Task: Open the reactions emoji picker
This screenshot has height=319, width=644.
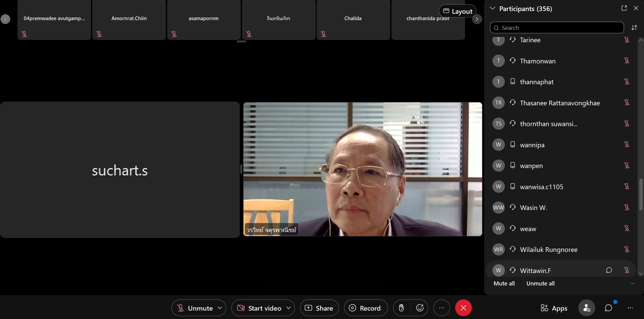Action: pyautogui.click(x=420, y=308)
